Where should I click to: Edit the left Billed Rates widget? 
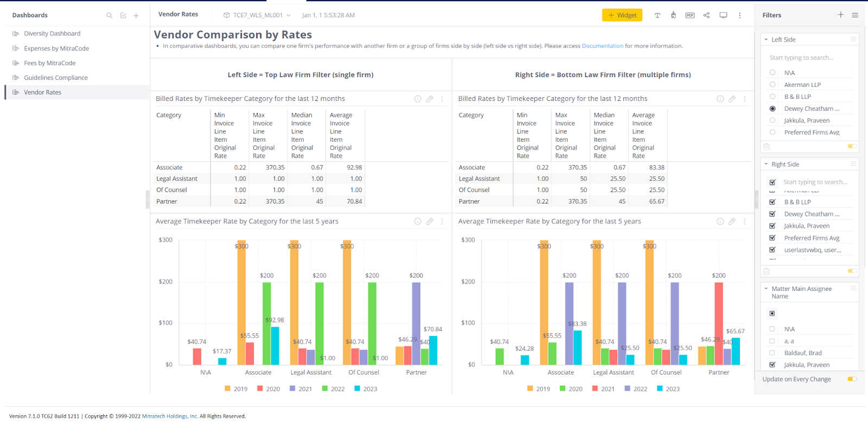pyautogui.click(x=430, y=99)
